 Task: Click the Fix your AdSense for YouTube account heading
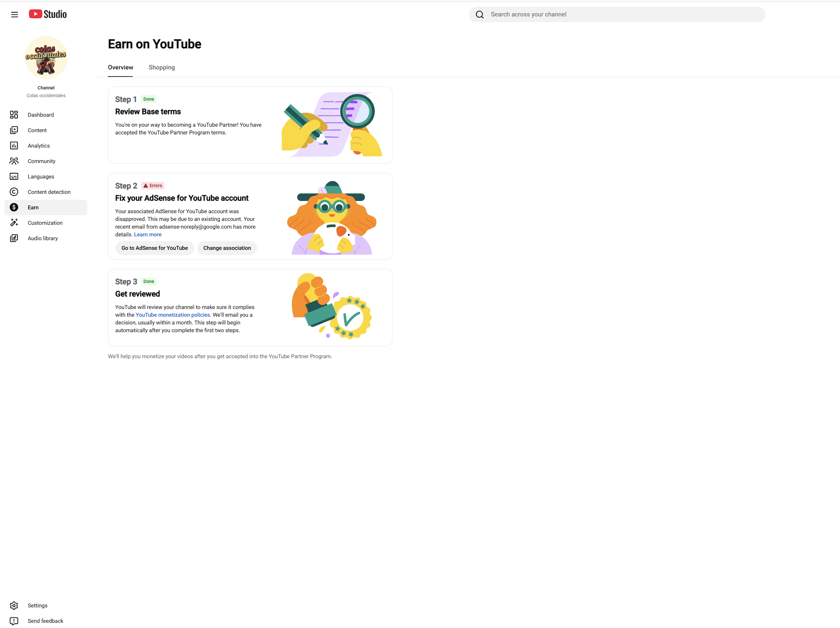[x=182, y=198]
